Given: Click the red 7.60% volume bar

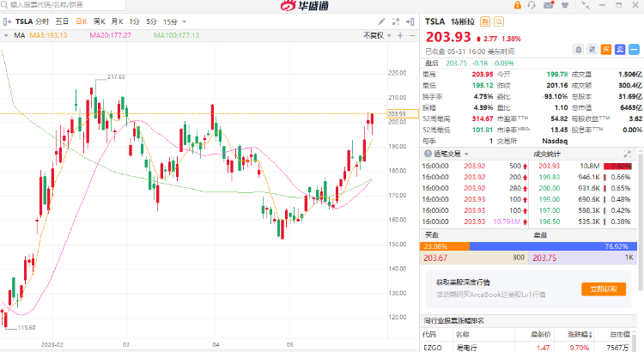Looking at the screenshot, I should coord(617,166).
